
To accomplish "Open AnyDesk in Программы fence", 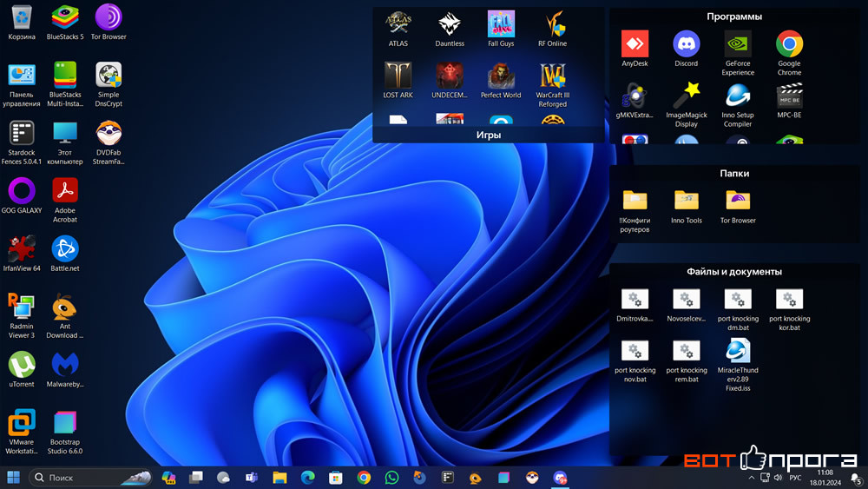I will [x=635, y=50].
